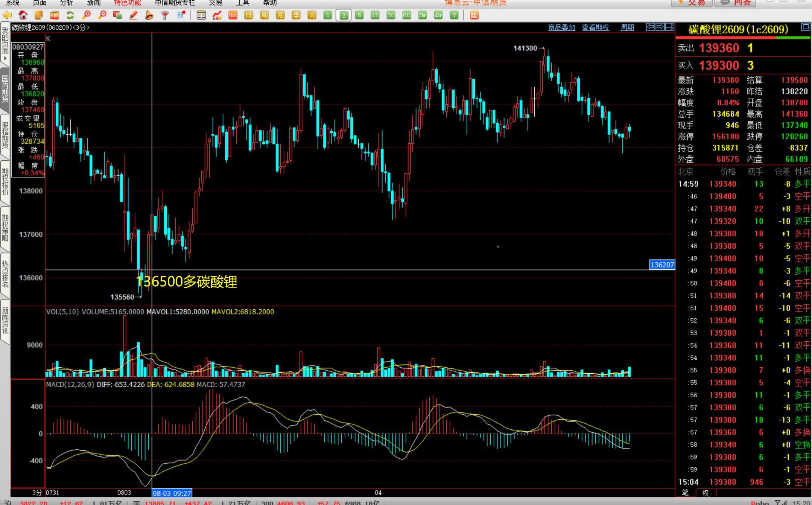Select monthly 月 period icon
This screenshot has width=812, height=505.
click(280, 15)
